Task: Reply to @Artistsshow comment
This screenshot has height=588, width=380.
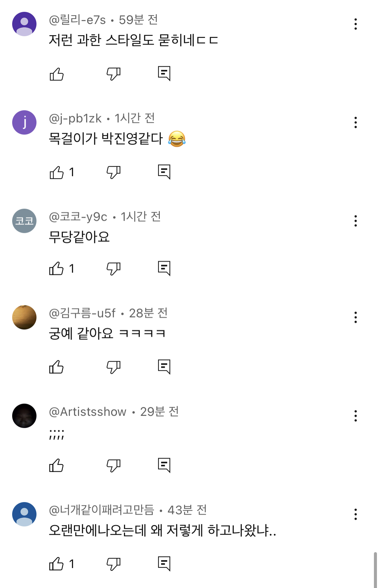Action: pos(164,465)
